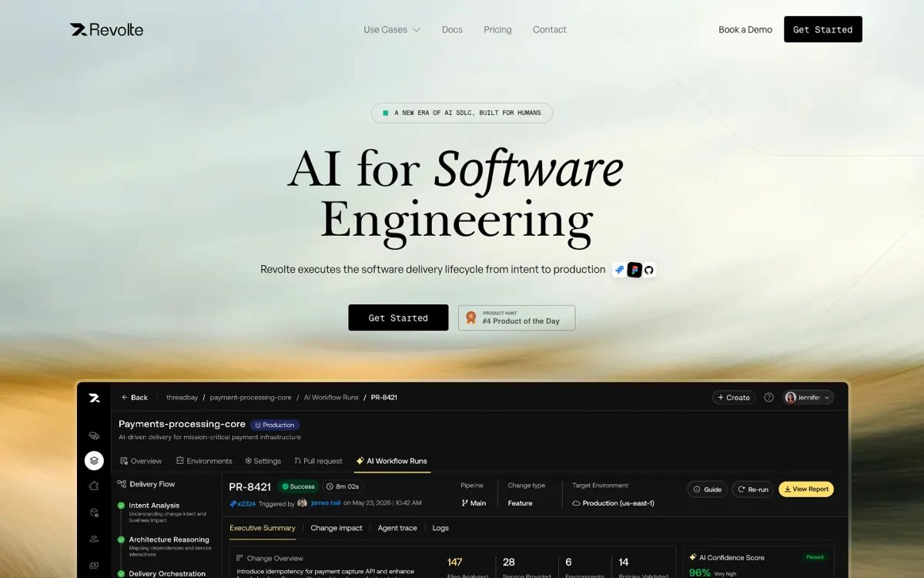Switch to the Environments tab
Image resolution: width=924 pixels, height=578 pixels.
tap(204, 461)
